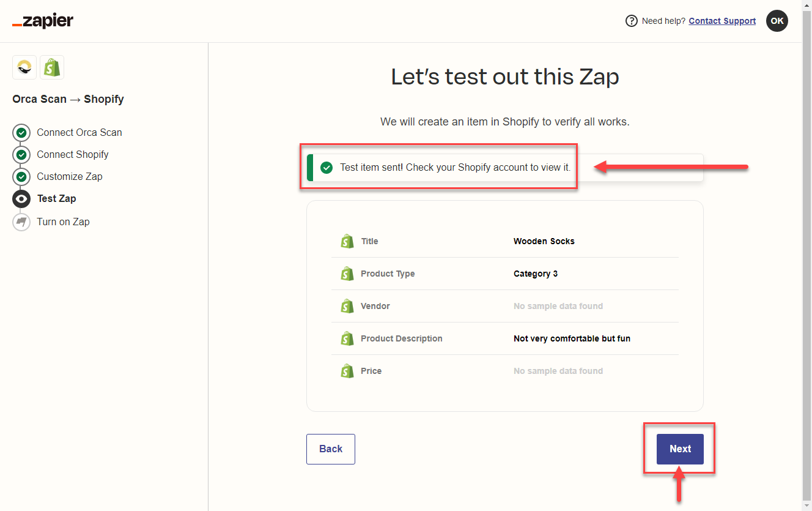Open the Contact Support link
The width and height of the screenshot is (812, 511).
pyautogui.click(x=722, y=21)
